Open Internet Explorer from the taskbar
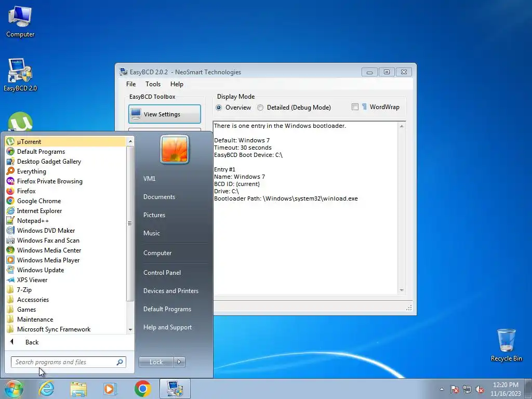This screenshot has height=399, width=532. point(46,389)
